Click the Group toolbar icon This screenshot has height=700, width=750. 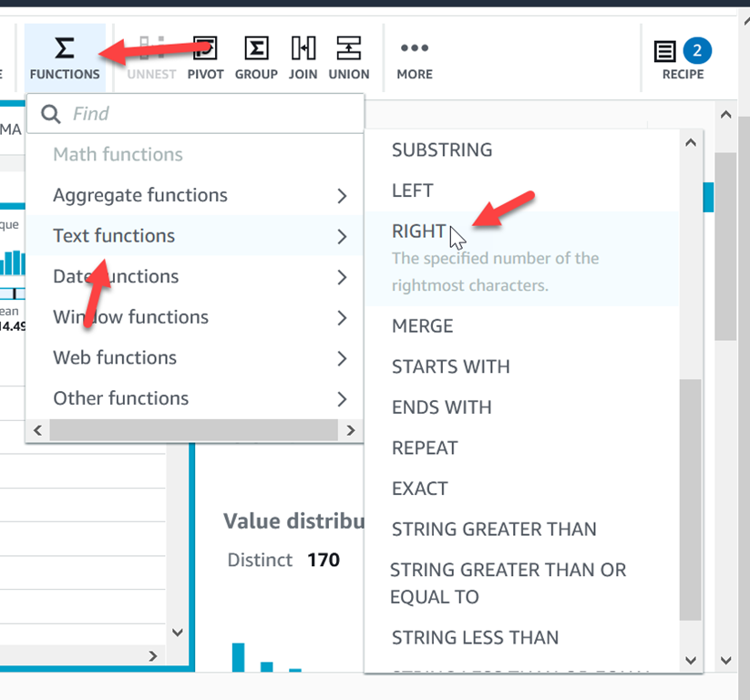[x=256, y=48]
